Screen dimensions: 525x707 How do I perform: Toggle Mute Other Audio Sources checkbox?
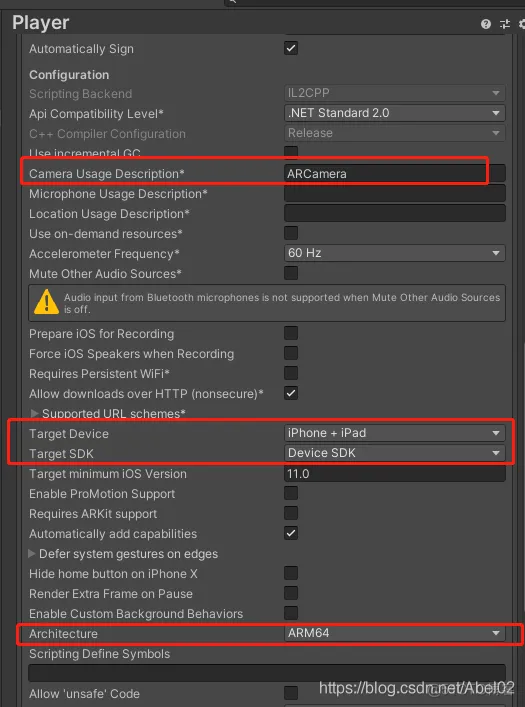click(291, 273)
